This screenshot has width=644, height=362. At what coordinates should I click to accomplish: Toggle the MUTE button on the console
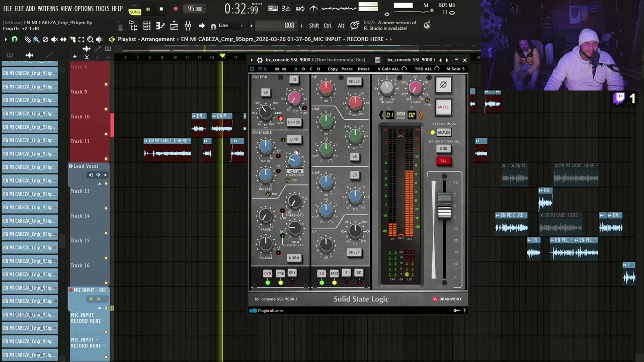pyautogui.click(x=443, y=107)
